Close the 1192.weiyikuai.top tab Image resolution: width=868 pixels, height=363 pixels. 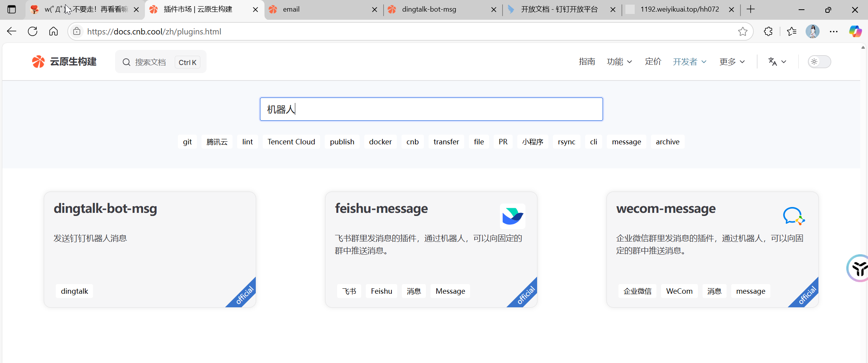pyautogui.click(x=731, y=10)
